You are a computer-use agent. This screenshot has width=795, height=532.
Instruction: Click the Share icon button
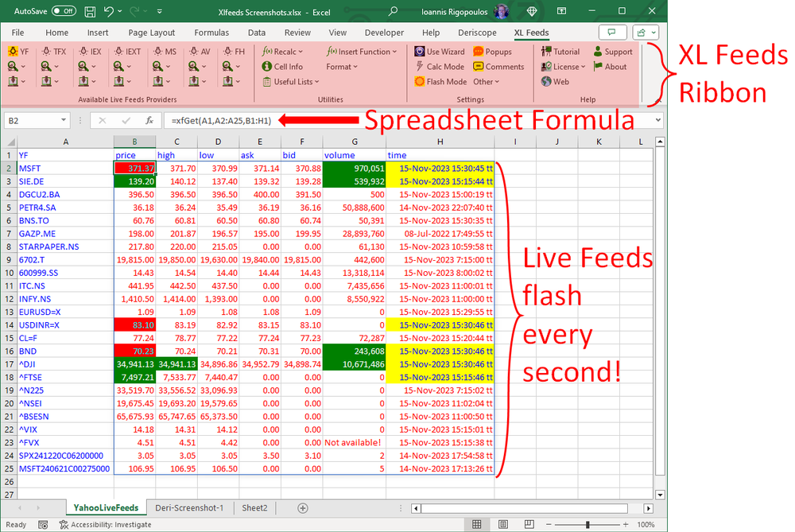click(x=646, y=33)
